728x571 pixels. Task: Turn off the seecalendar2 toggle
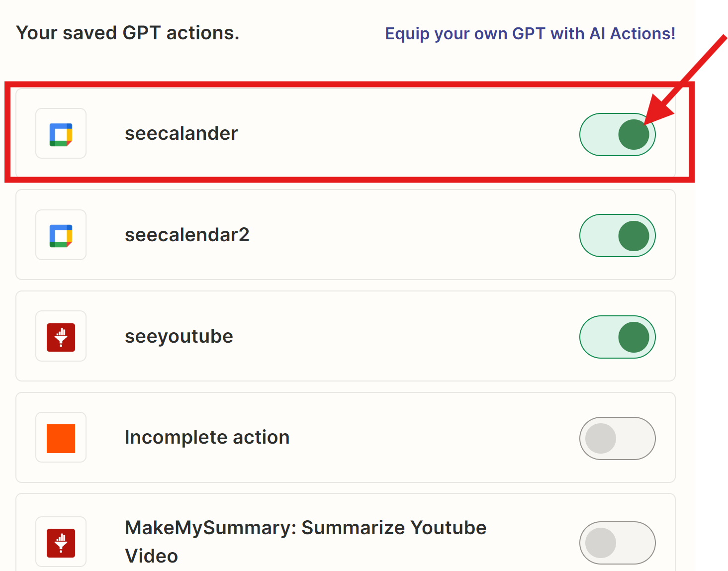tap(617, 236)
